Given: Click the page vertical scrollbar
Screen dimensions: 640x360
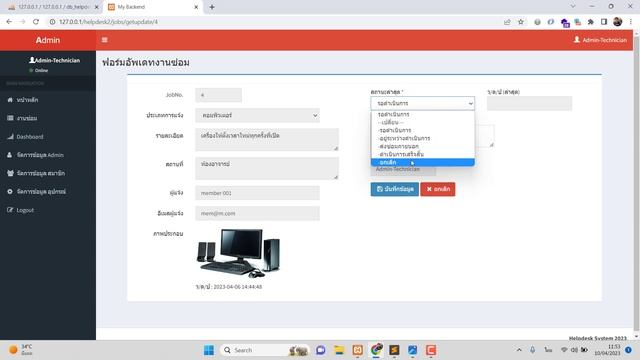Looking at the screenshot, I should (636, 184).
